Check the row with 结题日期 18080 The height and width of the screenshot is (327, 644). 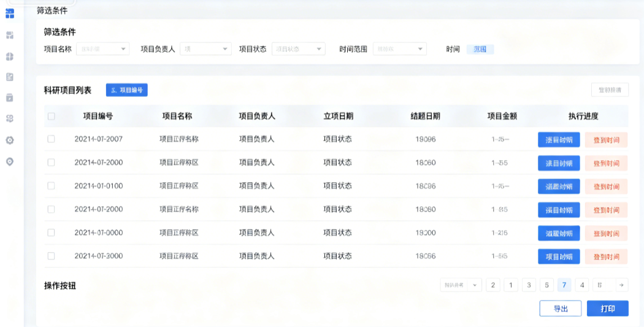coord(52,209)
